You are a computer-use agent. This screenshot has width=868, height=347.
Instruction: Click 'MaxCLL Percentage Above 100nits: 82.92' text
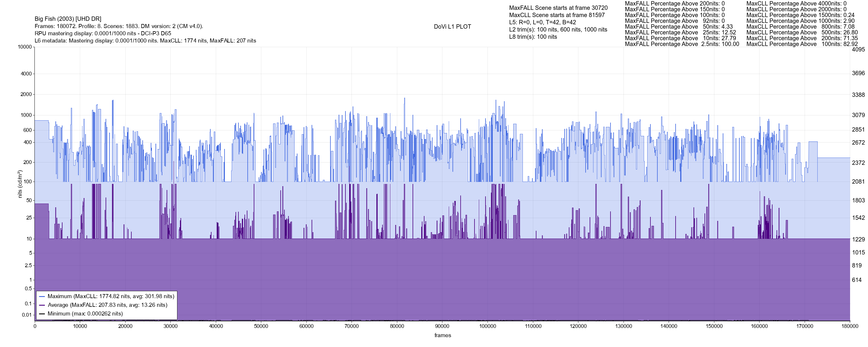click(802, 44)
